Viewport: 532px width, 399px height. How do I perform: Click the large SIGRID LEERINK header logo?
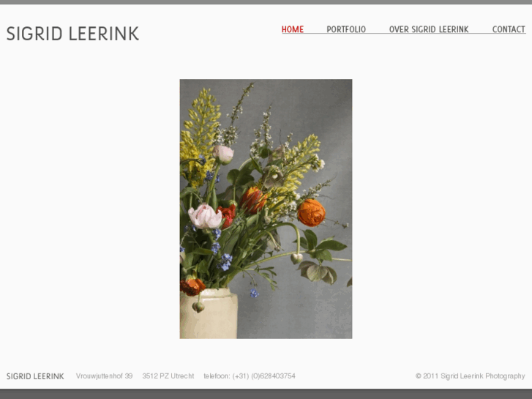coord(72,34)
